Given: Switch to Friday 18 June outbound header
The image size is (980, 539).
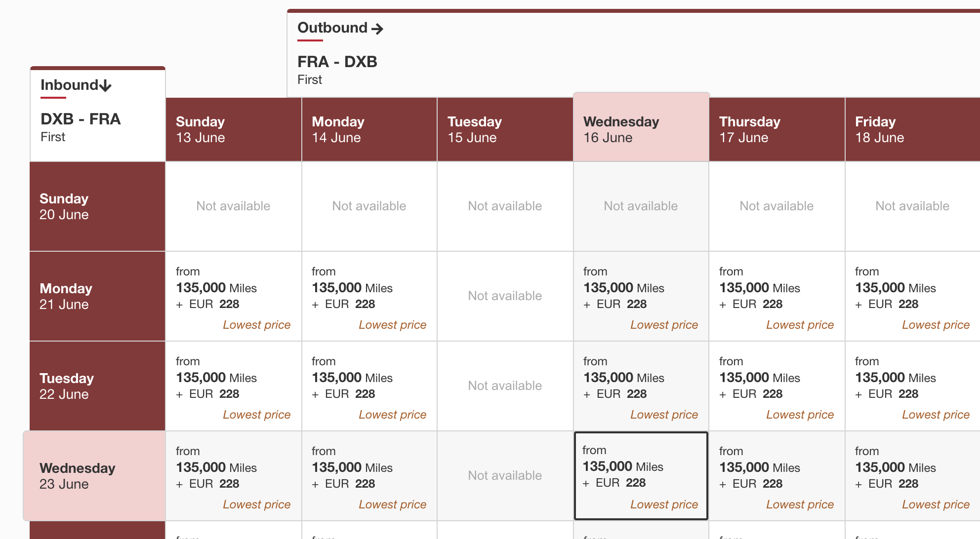Looking at the screenshot, I should pyautogui.click(x=912, y=129).
